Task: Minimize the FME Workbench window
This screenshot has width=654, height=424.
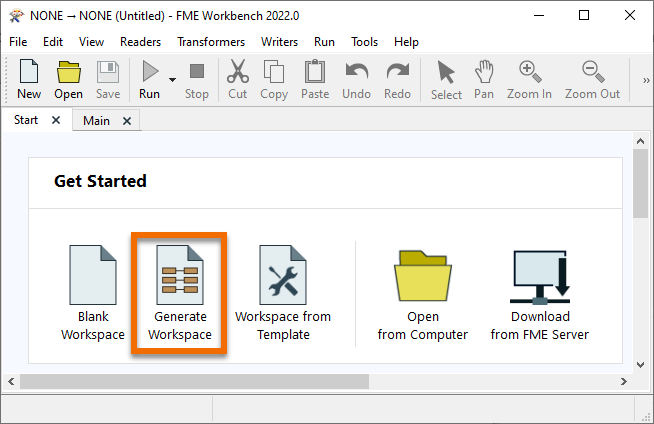Action: click(539, 15)
